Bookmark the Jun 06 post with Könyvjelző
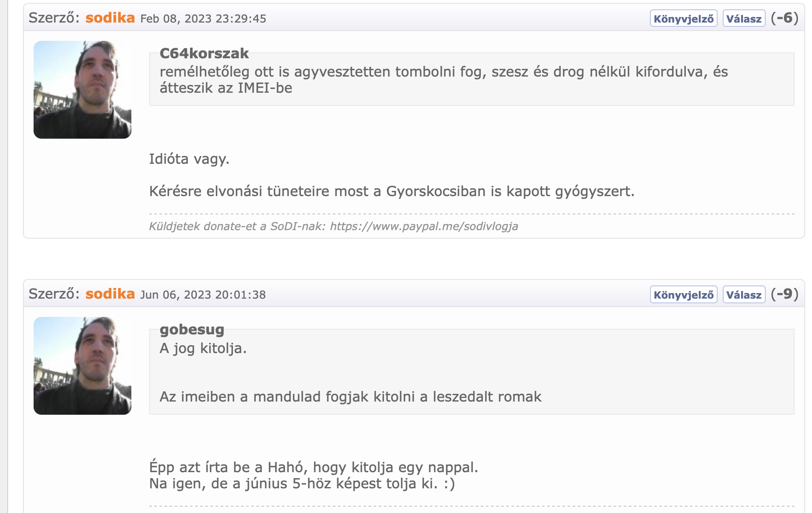Viewport: 812px width, 513px height. pos(683,295)
